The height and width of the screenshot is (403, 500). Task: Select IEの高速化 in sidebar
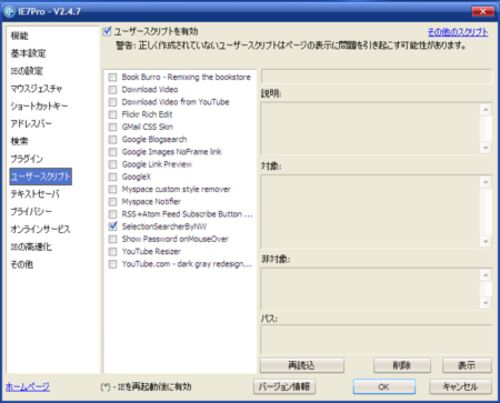click(31, 247)
